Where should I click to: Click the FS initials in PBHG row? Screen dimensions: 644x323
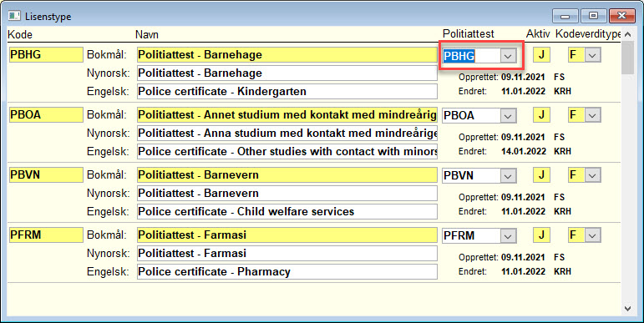point(559,77)
